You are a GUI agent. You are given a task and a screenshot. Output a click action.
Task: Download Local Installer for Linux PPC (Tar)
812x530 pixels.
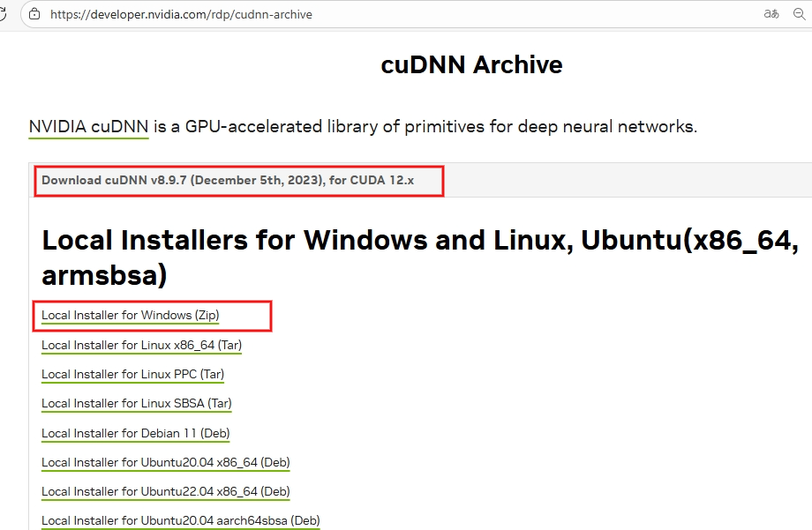(132, 374)
